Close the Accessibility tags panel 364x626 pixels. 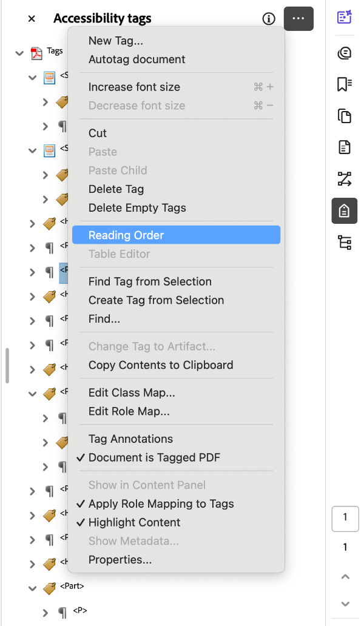31,19
